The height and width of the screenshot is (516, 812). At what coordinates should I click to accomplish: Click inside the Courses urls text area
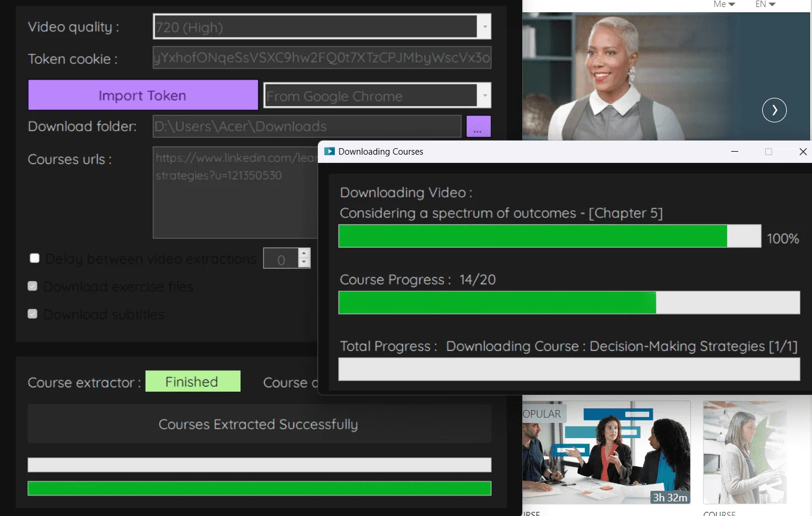(235, 193)
